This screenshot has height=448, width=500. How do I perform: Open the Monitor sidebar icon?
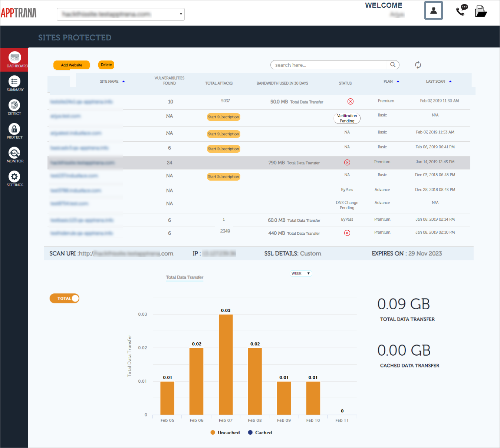coord(14,155)
